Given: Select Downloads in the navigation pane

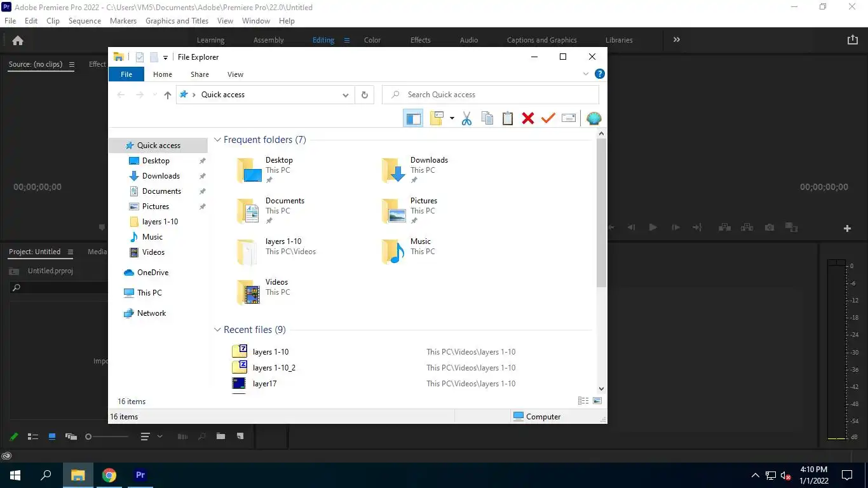Looking at the screenshot, I should click(161, 176).
